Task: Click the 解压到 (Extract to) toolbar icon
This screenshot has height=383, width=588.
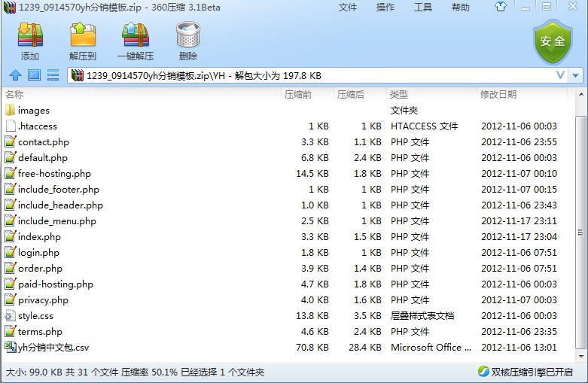Action: 83,35
